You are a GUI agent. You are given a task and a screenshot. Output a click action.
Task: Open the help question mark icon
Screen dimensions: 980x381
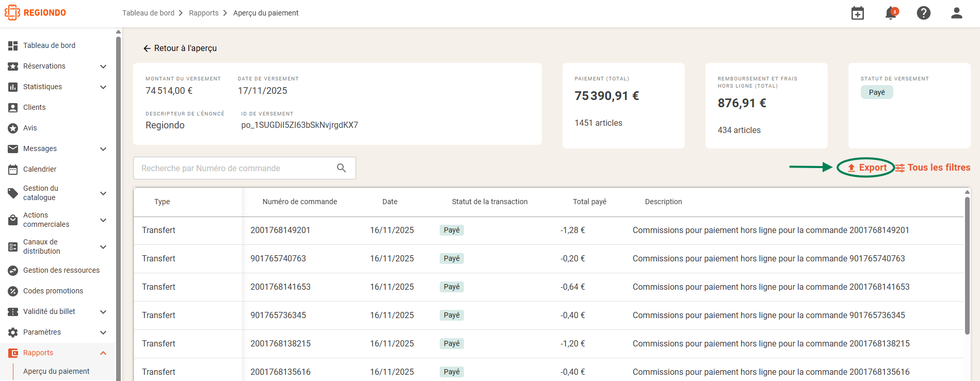point(924,13)
